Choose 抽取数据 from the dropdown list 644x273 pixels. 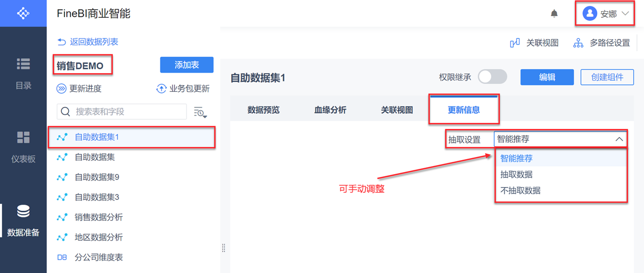(x=560, y=175)
